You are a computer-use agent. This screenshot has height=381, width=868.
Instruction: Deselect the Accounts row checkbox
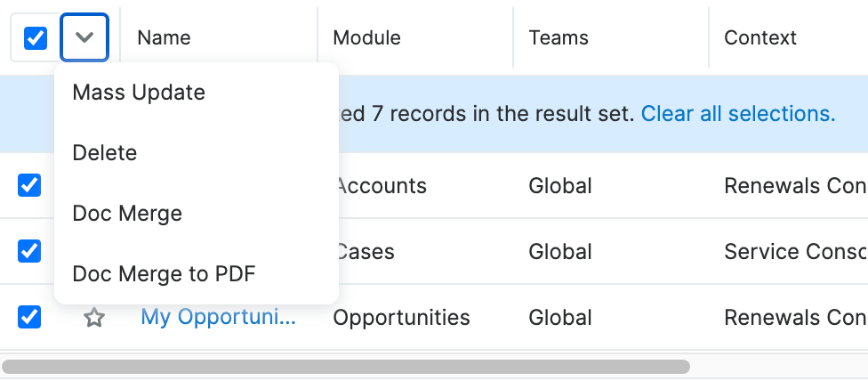(29, 185)
